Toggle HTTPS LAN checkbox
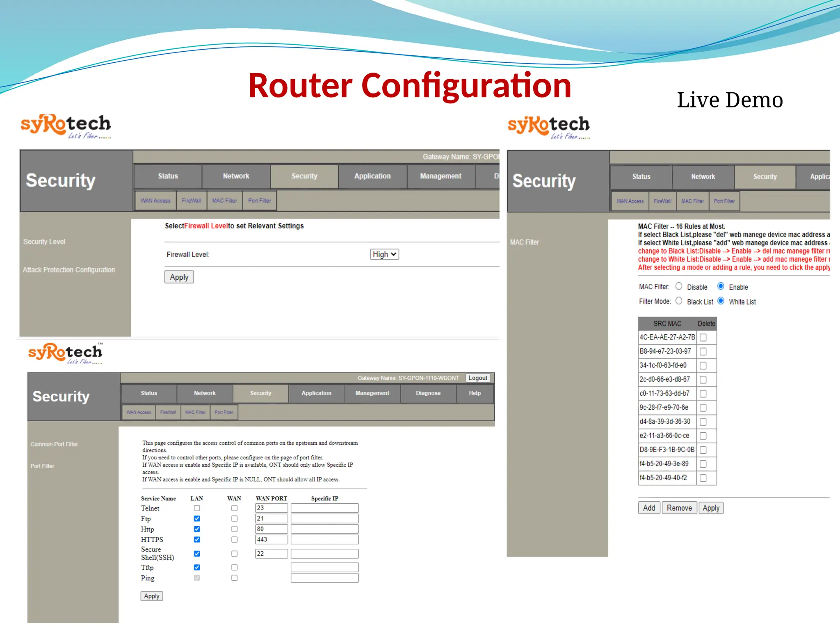The height and width of the screenshot is (630, 840). point(197,540)
